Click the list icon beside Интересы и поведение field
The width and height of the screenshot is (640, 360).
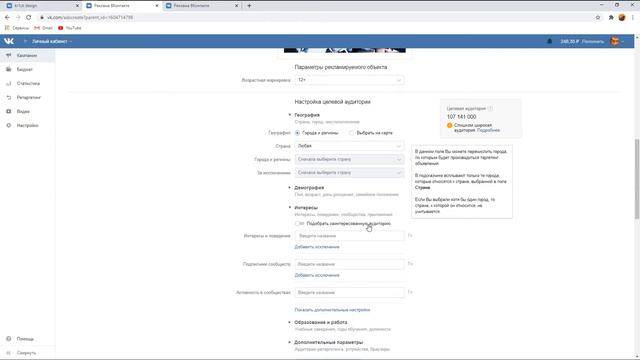(x=410, y=236)
